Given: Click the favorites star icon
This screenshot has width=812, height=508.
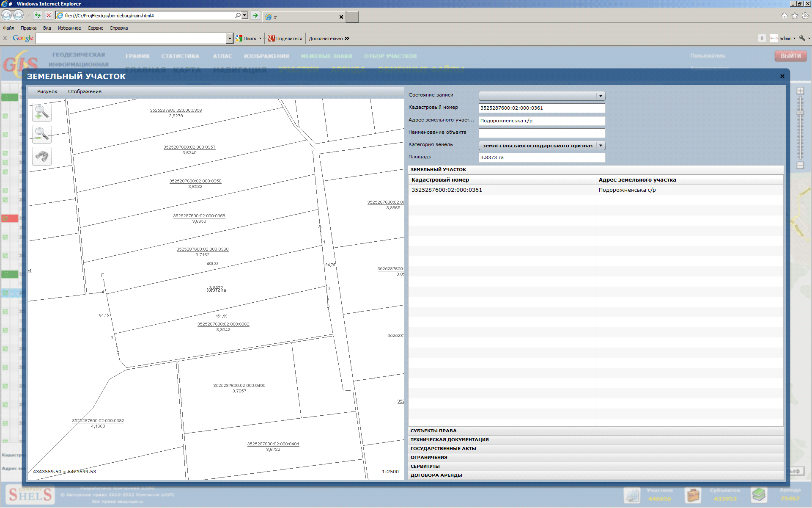Looking at the screenshot, I should (795, 16).
